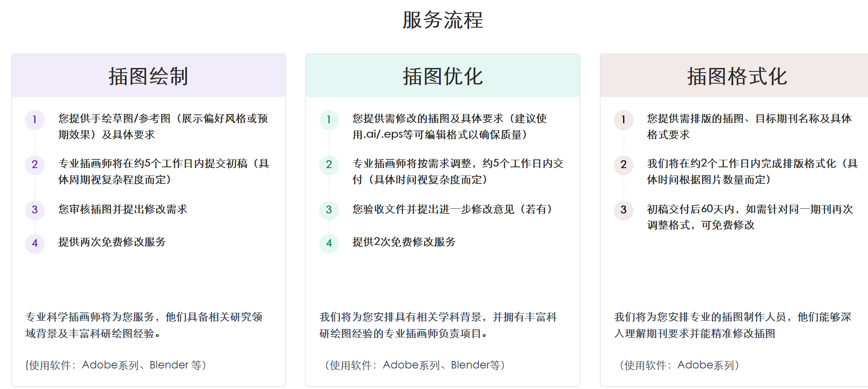Click step 2 circle under 插图格式化
This screenshot has width=868, height=389.
pyautogui.click(x=623, y=165)
